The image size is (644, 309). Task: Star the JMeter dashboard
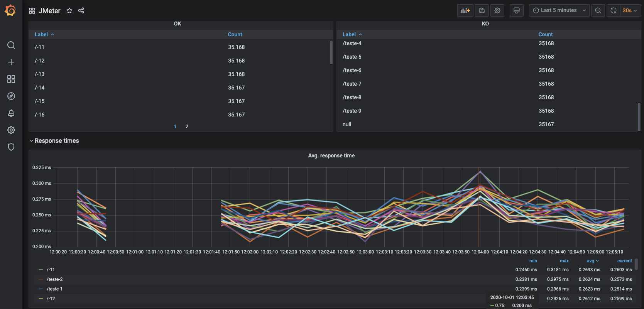tap(69, 10)
